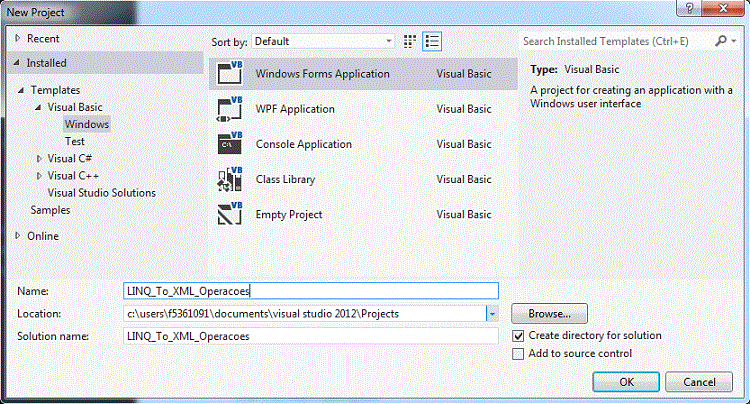Click into the project Name field
The image size is (750, 404).
click(311, 291)
